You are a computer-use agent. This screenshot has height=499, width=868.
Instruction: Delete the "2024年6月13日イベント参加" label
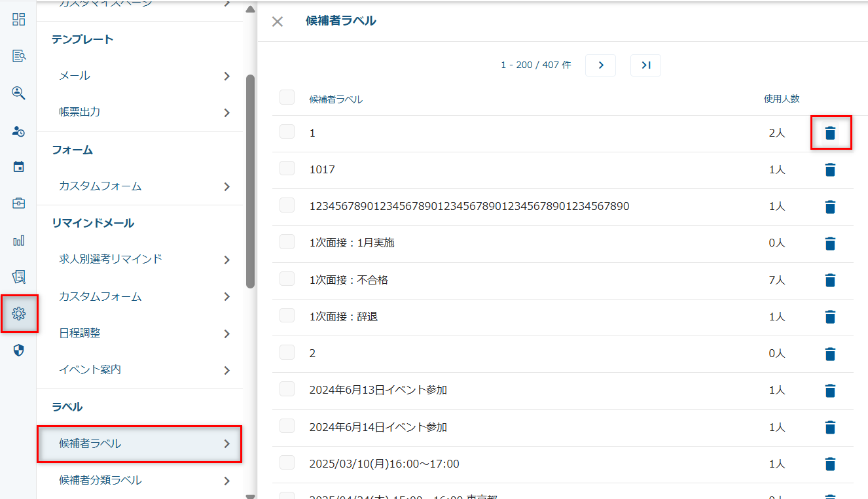[x=830, y=391]
